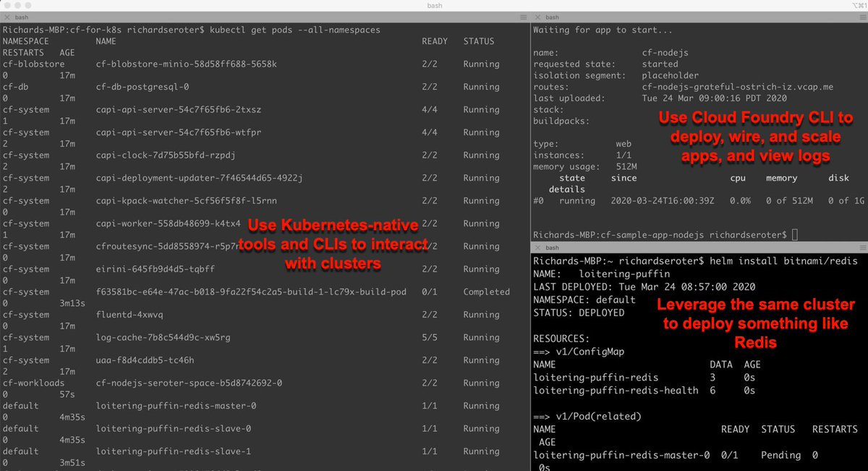Screen dimensions: 868x471
Task: Click the memory usage 512M value
Action: point(626,166)
